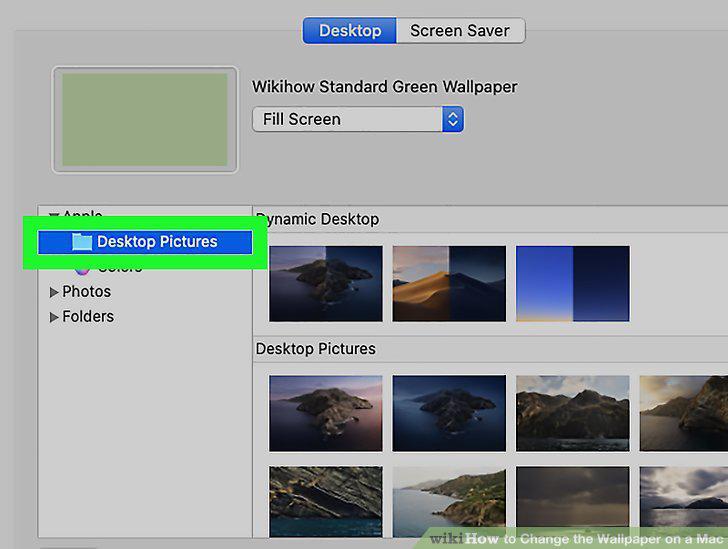
Task: Pick Catalina day island desktop picture
Action: pos(326,413)
